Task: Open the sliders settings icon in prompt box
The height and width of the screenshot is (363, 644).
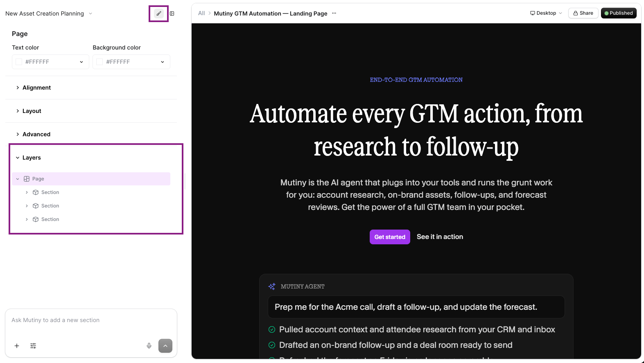Action: (33, 346)
